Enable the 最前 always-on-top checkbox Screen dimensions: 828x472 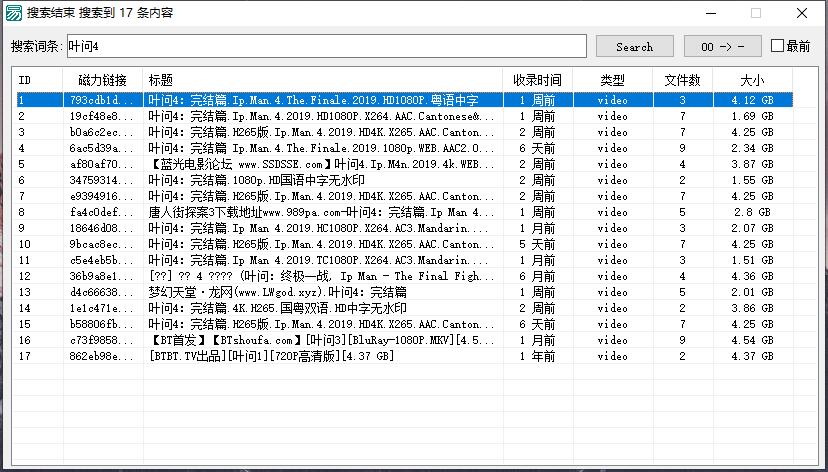coord(777,47)
